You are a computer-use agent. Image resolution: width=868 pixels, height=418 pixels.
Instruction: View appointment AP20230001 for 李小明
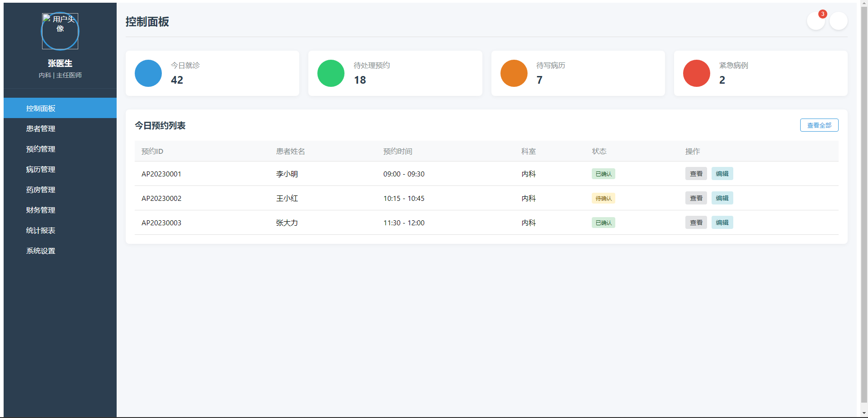click(696, 174)
